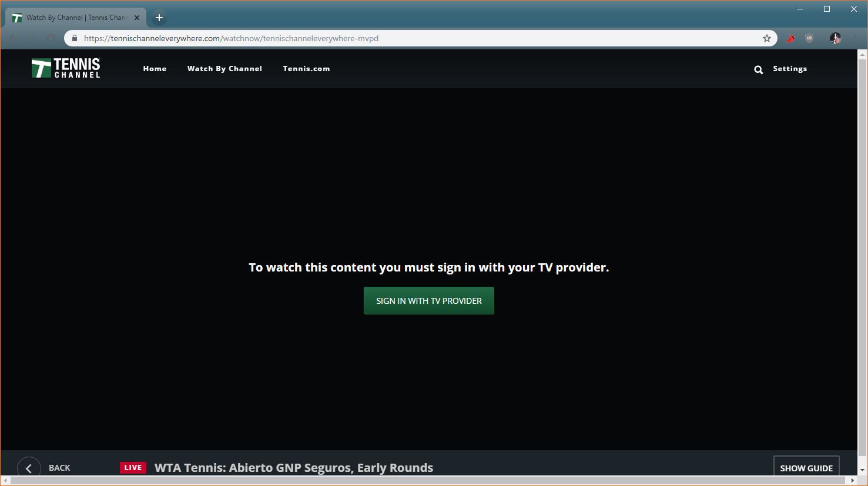Open the search magnifier icon

(x=758, y=69)
